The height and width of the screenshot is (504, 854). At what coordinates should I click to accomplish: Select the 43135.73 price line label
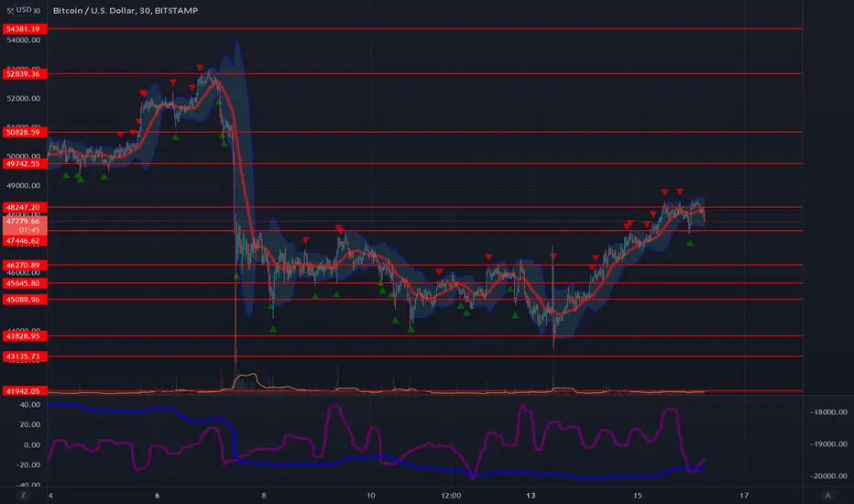(25, 356)
